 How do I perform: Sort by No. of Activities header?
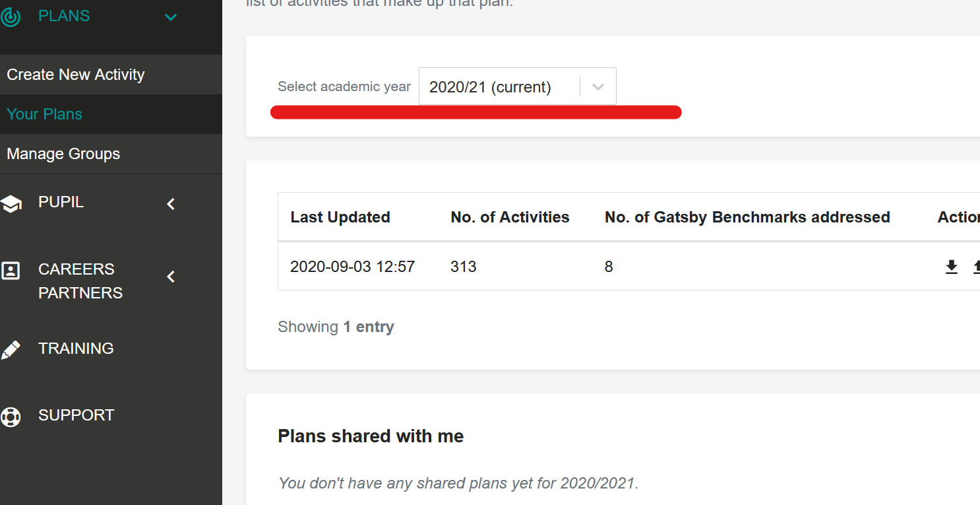tap(510, 217)
